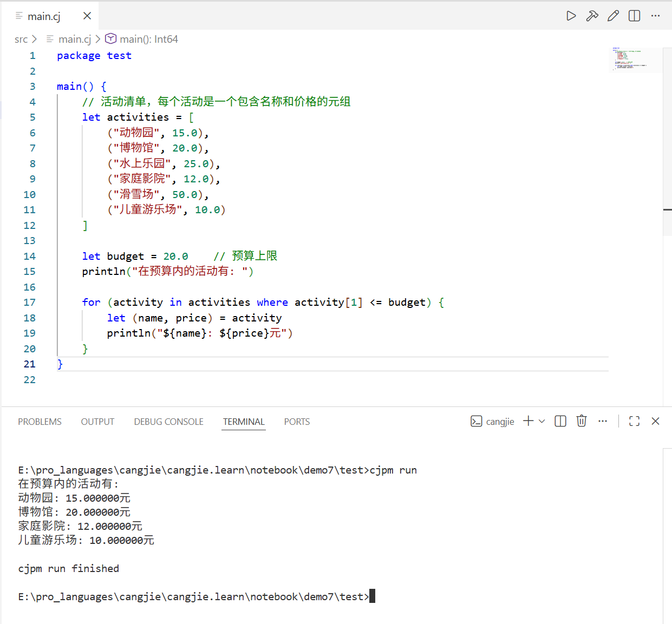672x624 pixels.
Task: Click the main.cj breadcrumb segment
Action: 75,39
